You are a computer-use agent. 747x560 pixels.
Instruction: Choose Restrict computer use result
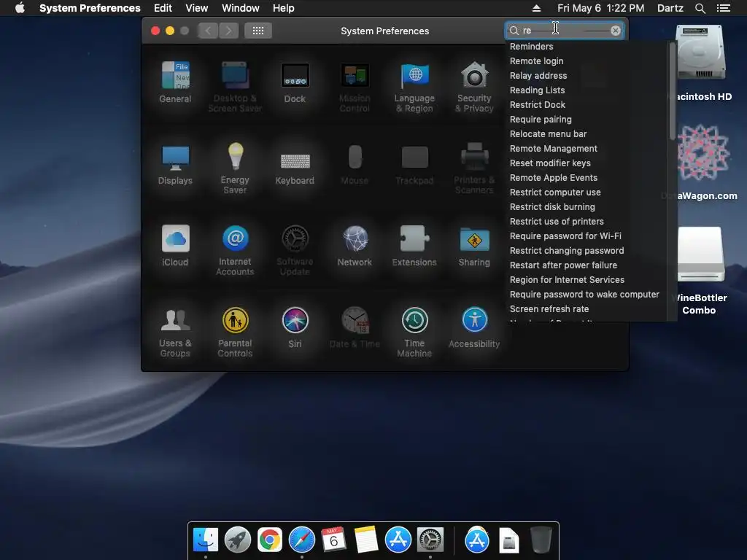(x=555, y=192)
